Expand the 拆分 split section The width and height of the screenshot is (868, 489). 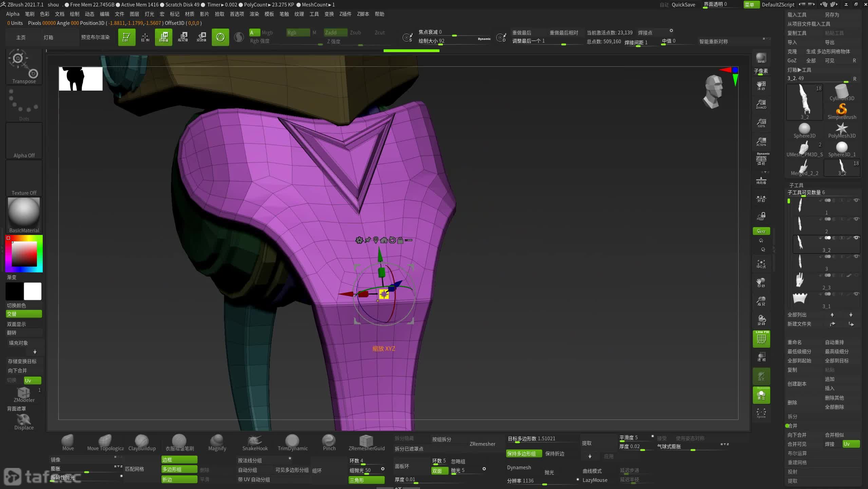792,416
